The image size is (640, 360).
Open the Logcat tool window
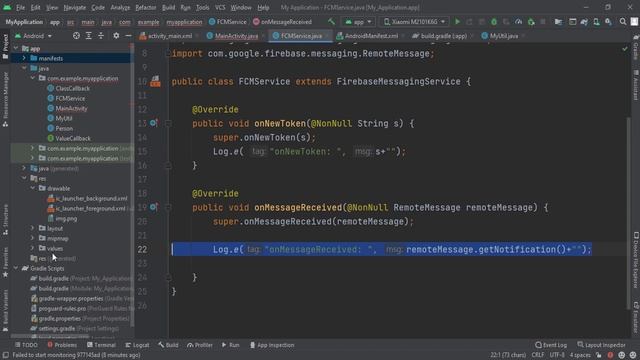137,345
